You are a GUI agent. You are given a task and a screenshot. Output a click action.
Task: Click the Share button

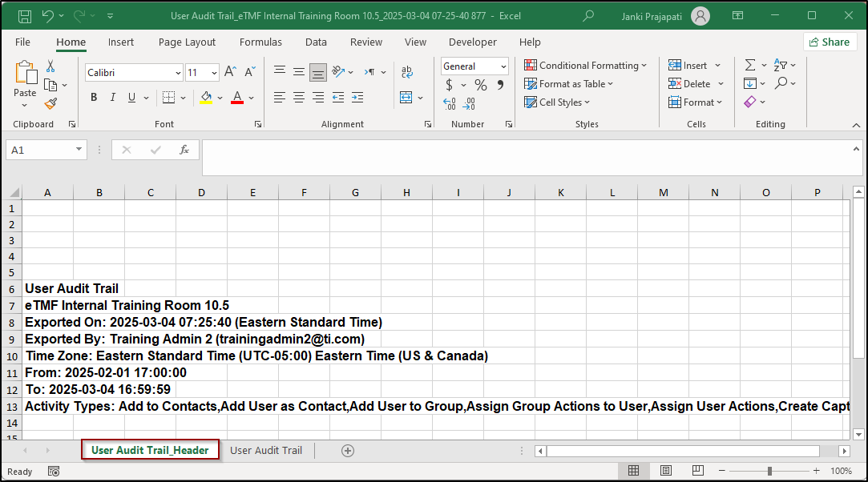(830, 42)
